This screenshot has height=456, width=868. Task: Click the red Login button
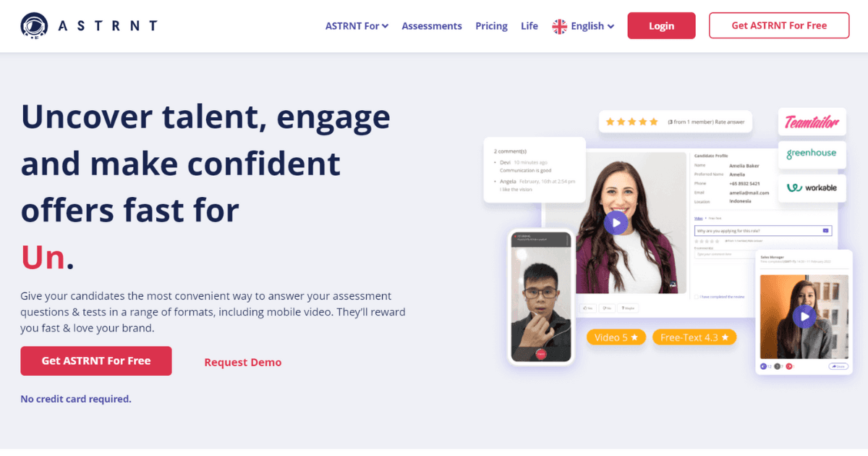coord(661,25)
